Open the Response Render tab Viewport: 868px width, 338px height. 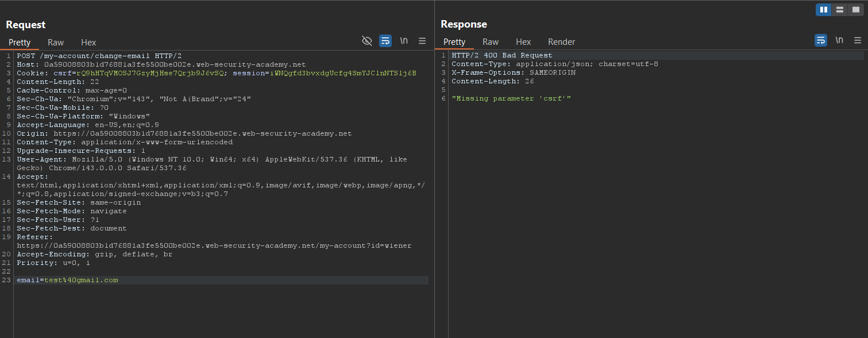[x=561, y=42]
